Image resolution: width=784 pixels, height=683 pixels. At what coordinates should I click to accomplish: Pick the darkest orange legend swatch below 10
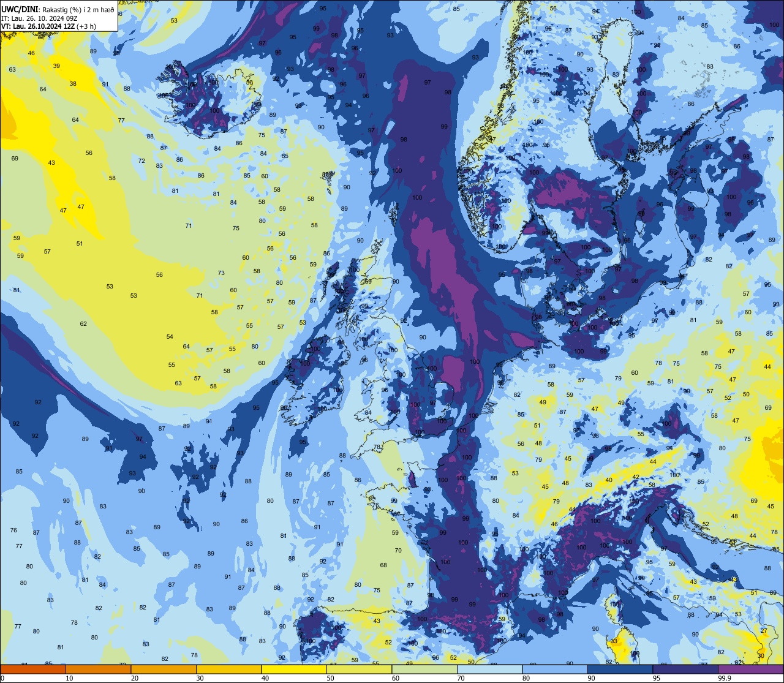click(x=33, y=669)
